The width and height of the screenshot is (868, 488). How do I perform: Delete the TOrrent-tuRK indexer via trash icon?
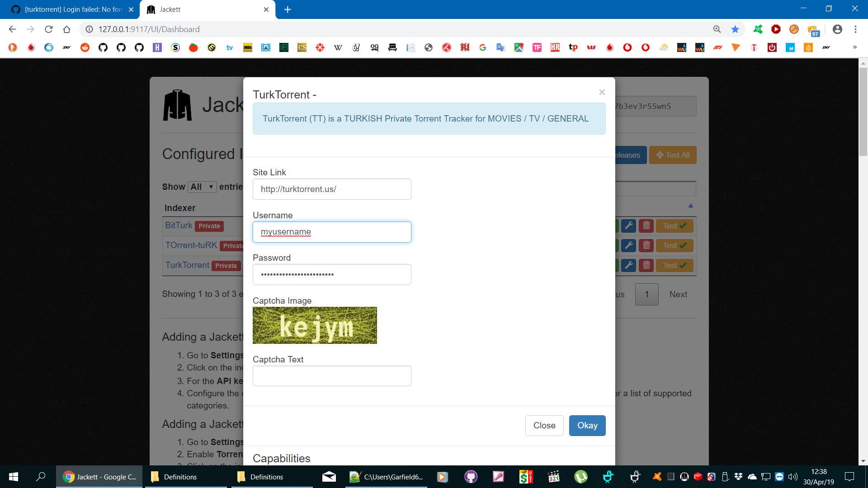(646, 245)
